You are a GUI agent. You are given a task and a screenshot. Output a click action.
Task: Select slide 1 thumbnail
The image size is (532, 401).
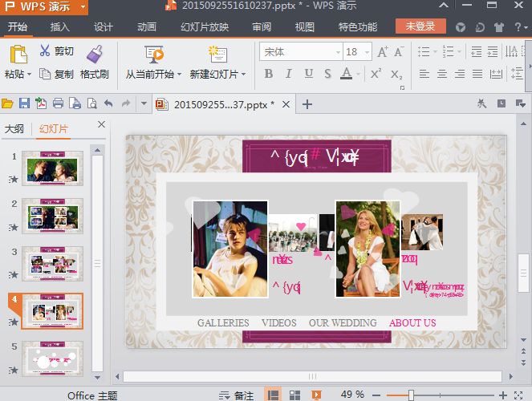pyautogui.click(x=52, y=168)
